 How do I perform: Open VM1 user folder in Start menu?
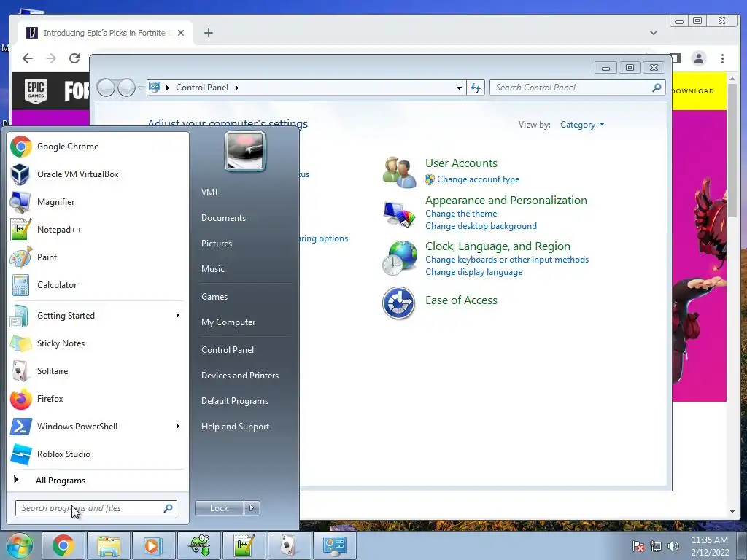pos(209,192)
